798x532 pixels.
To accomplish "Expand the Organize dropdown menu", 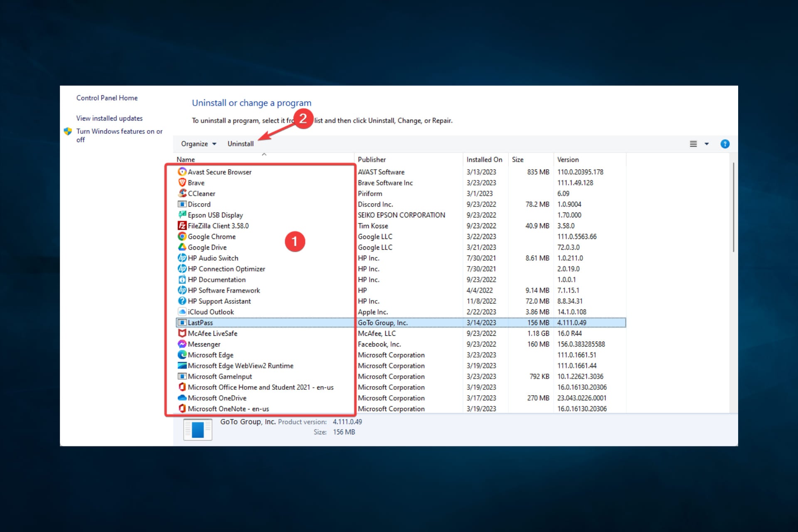I will point(199,144).
